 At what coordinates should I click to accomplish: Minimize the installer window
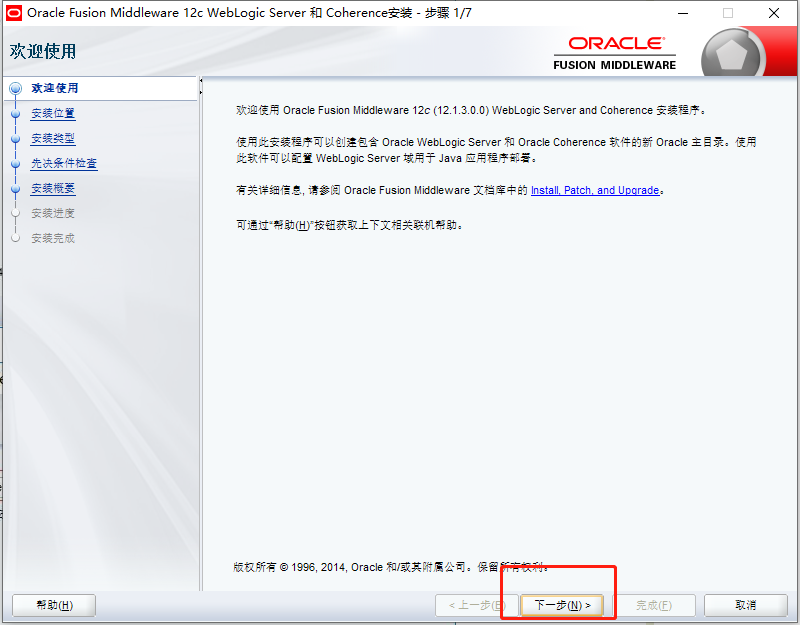[x=683, y=13]
